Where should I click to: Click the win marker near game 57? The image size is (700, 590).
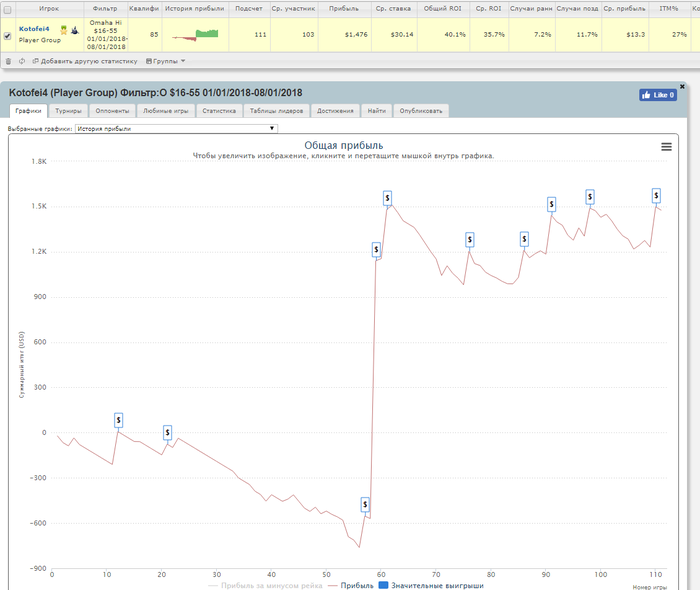tap(365, 504)
